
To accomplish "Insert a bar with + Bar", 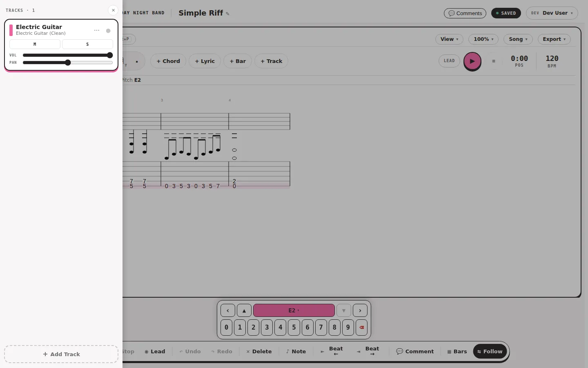I will (x=238, y=61).
